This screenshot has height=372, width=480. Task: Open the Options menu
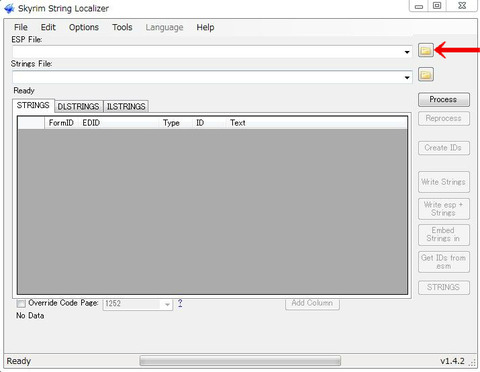pyautogui.click(x=84, y=27)
